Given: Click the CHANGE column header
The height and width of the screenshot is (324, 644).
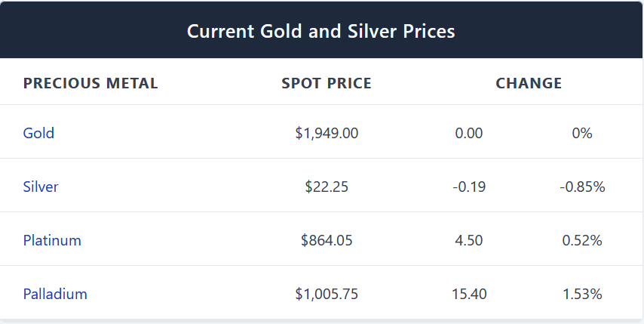Looking at the screenshot, I should [529, 83].
